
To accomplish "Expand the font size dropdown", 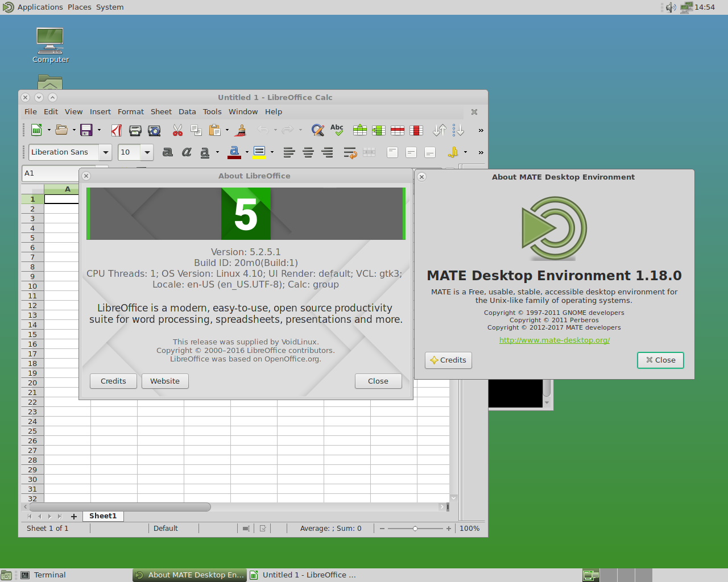I will [147, 152].
